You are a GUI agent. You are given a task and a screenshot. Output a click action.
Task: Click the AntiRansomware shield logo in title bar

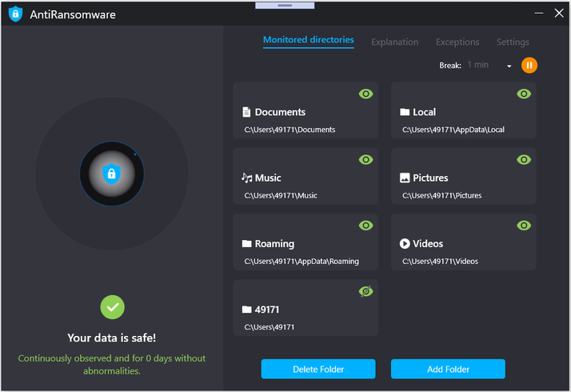[15, 14]
